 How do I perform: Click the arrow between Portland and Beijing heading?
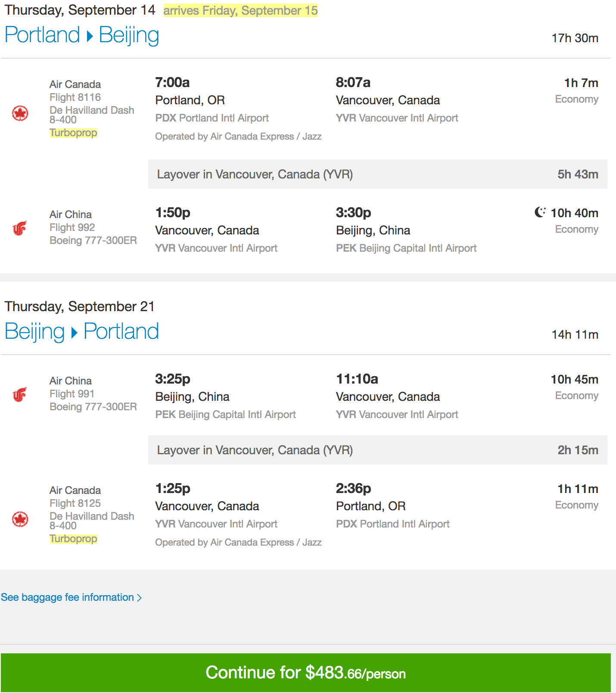pyautogui.click(x=90, y=36)
